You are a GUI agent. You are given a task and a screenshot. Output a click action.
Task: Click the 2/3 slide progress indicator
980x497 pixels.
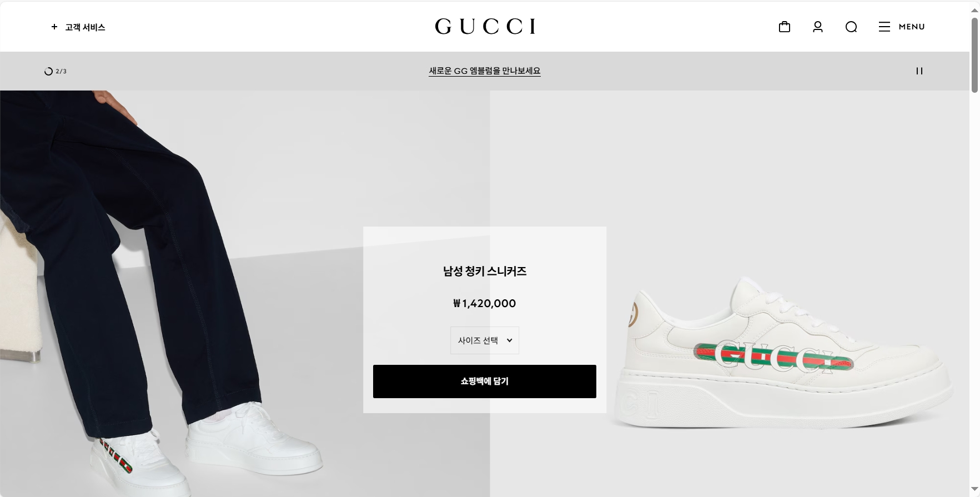[x=56, y=71]
